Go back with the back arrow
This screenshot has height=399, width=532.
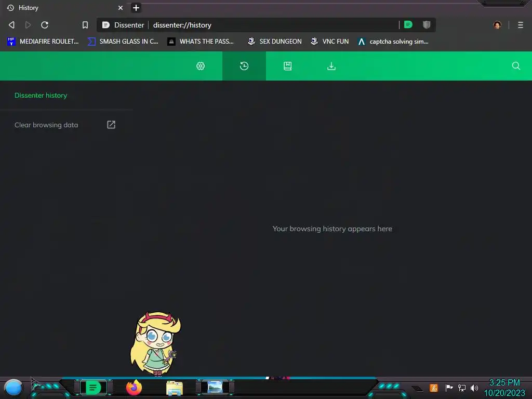[11, 25]
